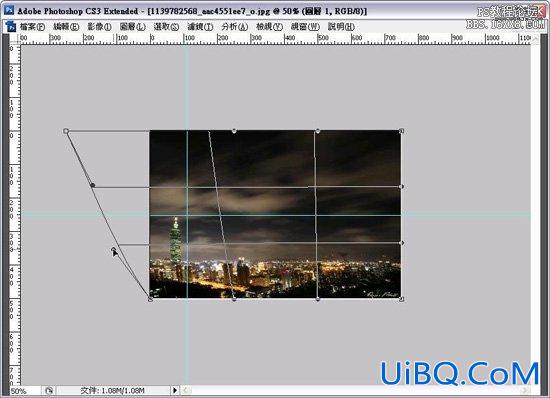The width and height of the screenshot is (550, 398).
Task: Open the 視窗(W) menu
Action: (x=305, y=27)
